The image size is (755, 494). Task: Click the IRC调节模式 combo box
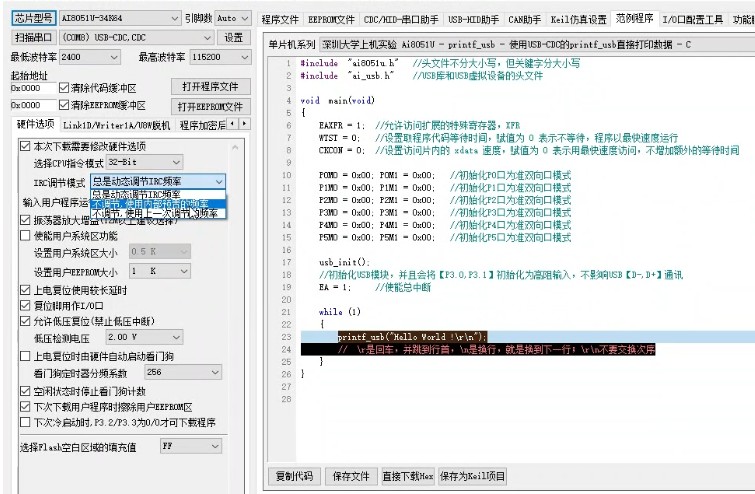157,181
